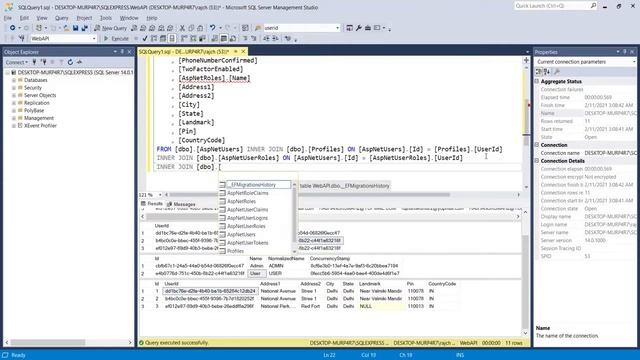Viewport: 640px width, 360px height.
Task: Click the New Query button
Action: tap(111, 28)
